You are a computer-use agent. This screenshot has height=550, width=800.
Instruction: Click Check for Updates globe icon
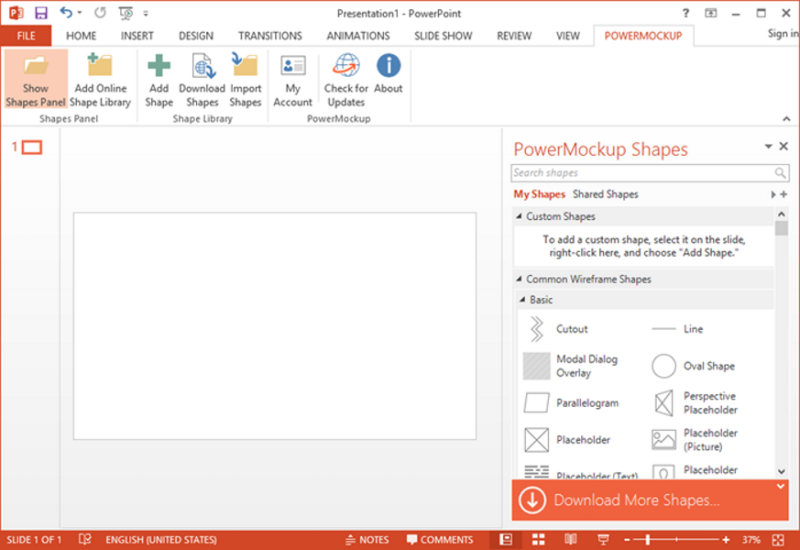click(x=346, y=66)
